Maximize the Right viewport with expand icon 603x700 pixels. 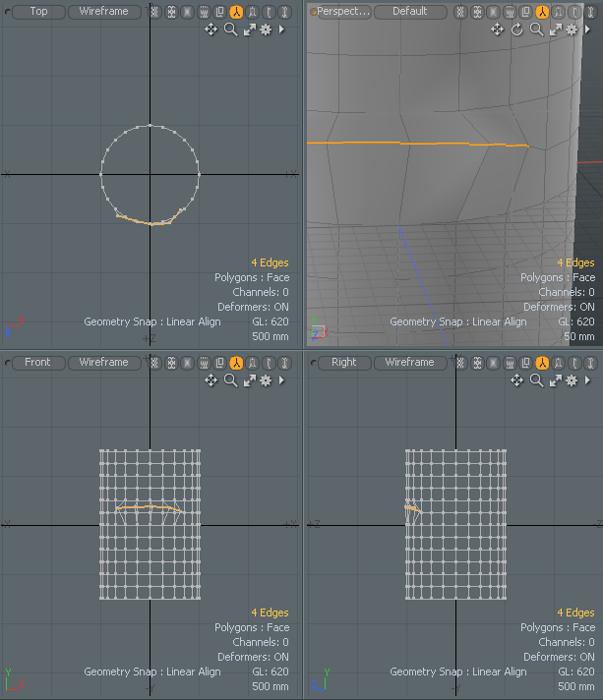pyautogui.click(x=554, y=380)
